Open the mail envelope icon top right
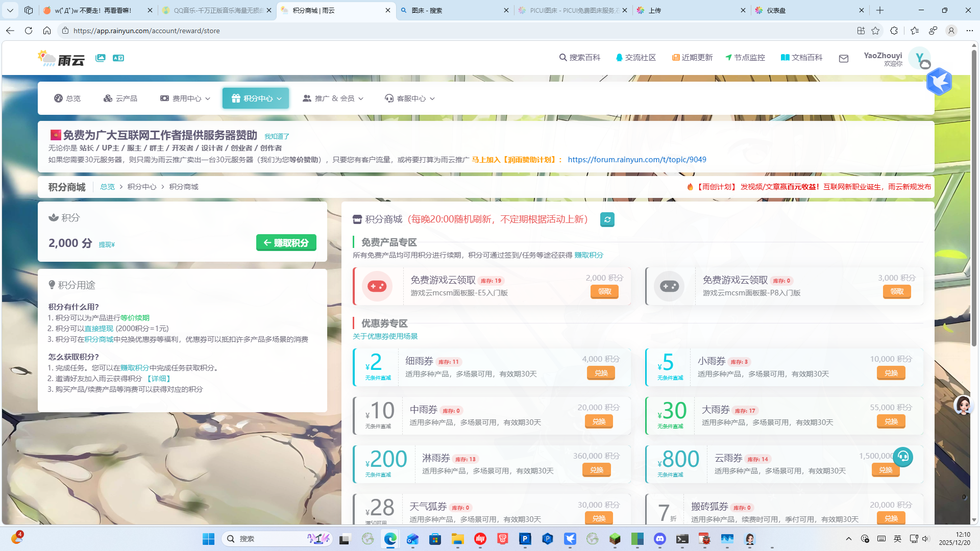980x551 pixels. click(x=843, y=59)
